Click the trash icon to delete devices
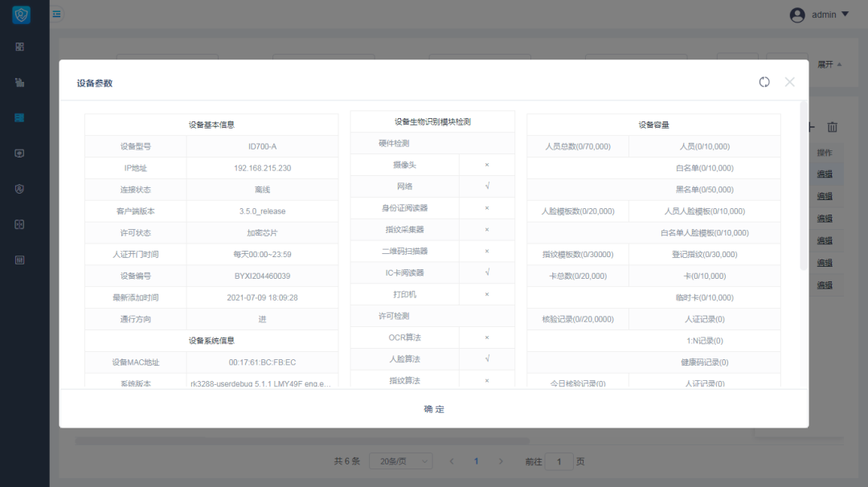The height and width of the screenshot is (487, 868). tap(832, 127)
